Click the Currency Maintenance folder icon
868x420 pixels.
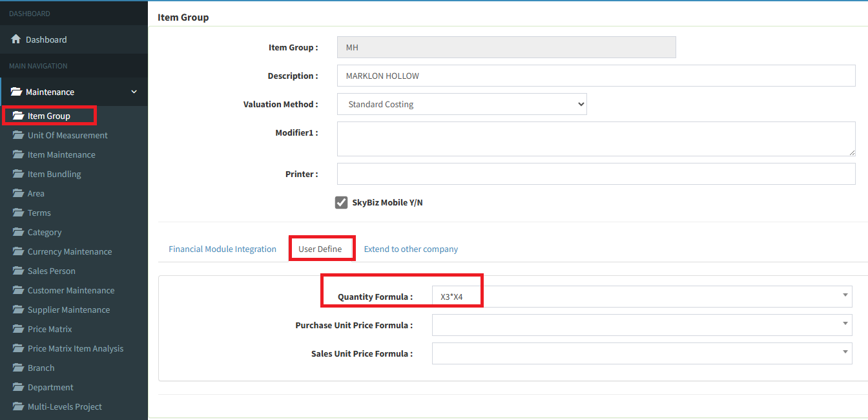[x=18, y=251]
